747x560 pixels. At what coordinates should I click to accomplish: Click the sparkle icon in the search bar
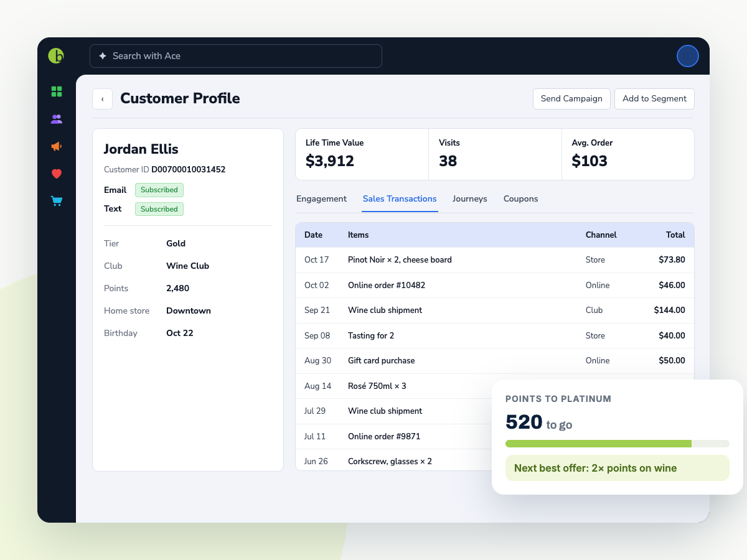pyautogui.click(x=103, y=56)
